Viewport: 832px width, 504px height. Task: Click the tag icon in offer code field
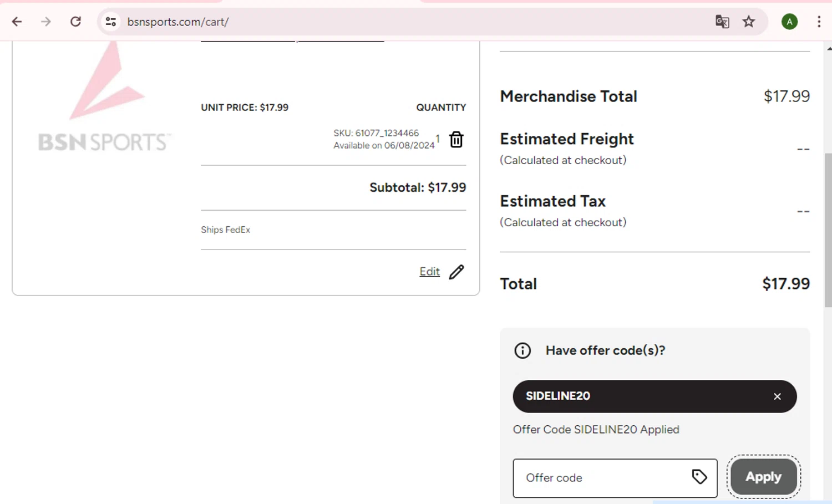(699, 477)
